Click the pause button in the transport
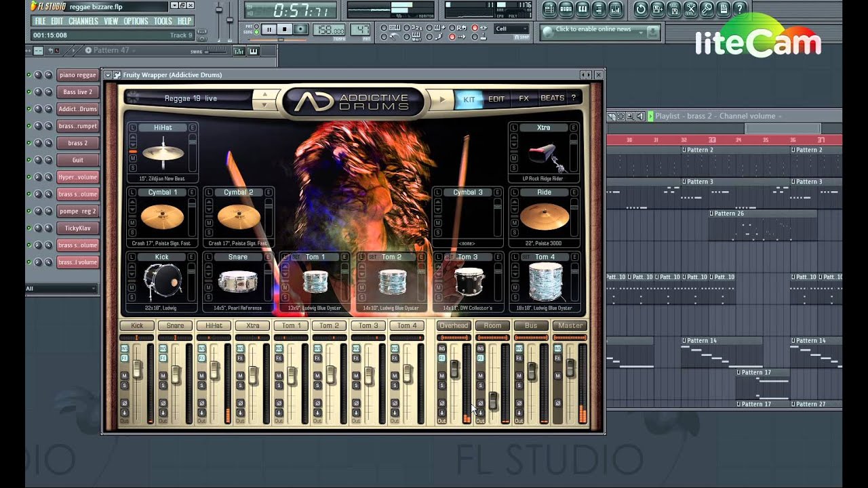868x488 pixels. (x=269, y=29)
